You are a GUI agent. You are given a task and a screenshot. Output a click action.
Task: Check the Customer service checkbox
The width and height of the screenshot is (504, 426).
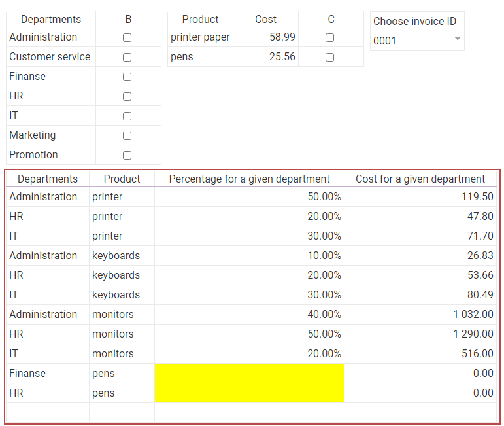tap(127, 58)
